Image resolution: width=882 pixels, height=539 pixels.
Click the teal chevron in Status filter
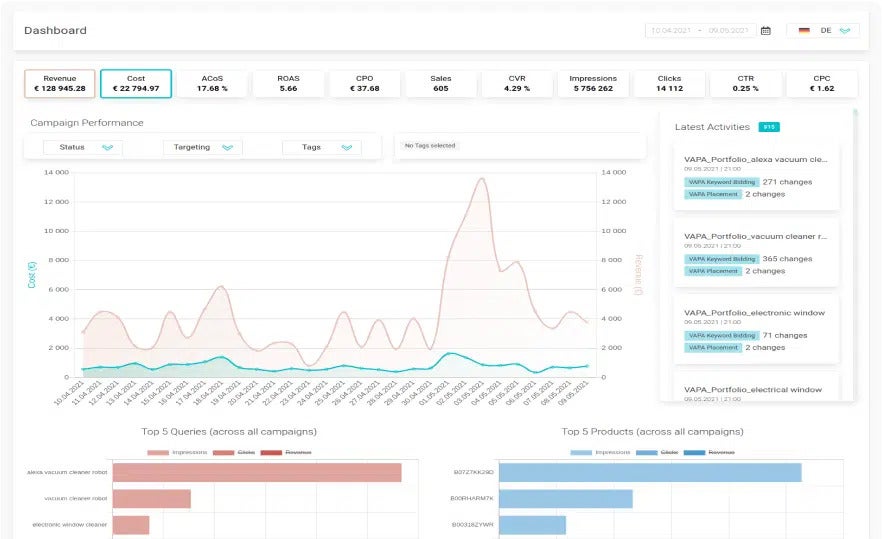(x=108, y=148)
